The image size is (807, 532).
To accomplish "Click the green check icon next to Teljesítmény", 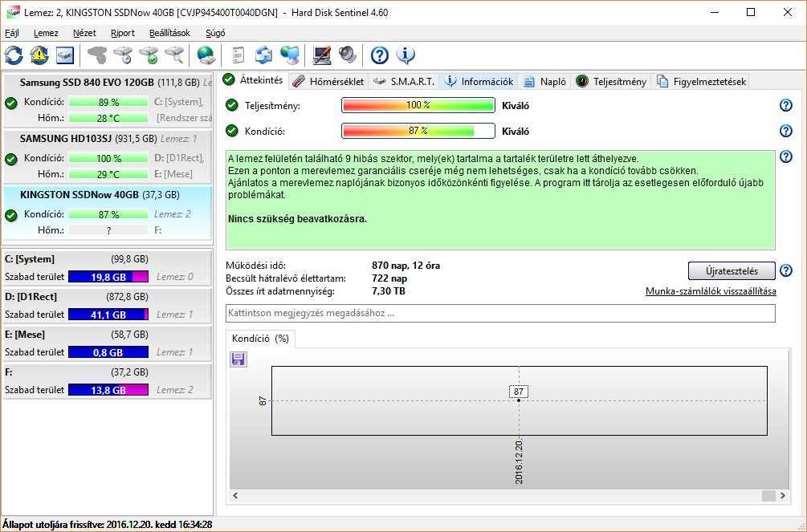I will click(x=232, y=105).
